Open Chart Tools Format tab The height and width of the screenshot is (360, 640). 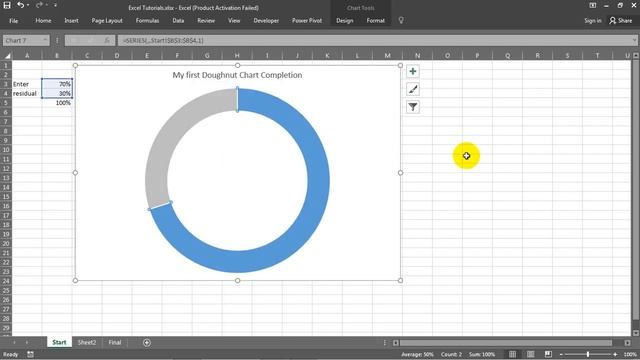(x=376, y=20)
